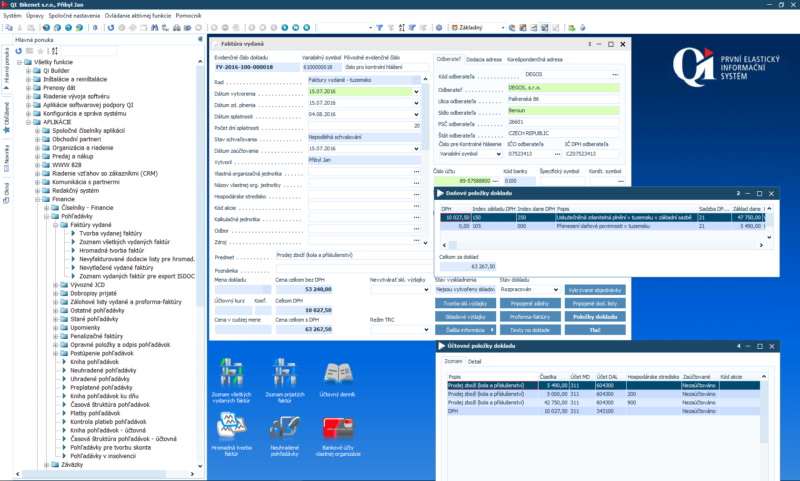Collapse the Financie tree node
Image resolution: width=800 pixels, height=481 pixels.
pos(37,199)
